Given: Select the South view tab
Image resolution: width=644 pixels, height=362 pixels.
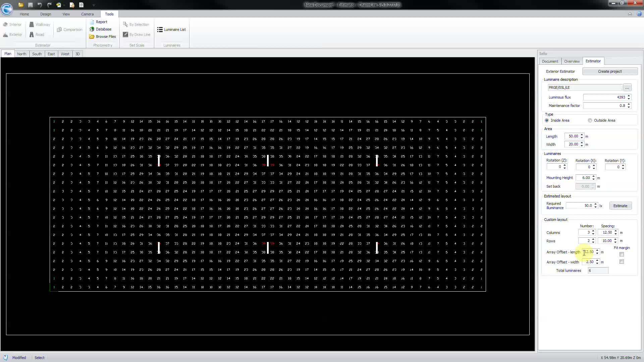Looking at the screenshot, I should [37, 54].
